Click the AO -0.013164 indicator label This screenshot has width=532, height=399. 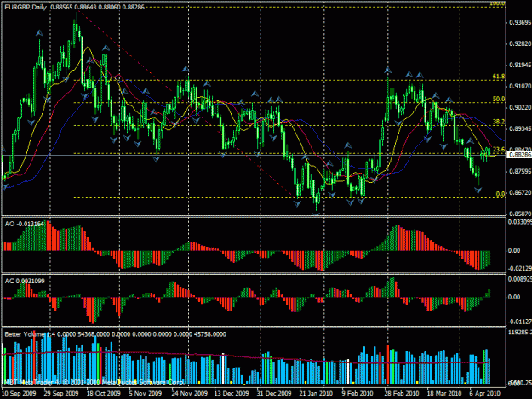(x=25, y=224)
